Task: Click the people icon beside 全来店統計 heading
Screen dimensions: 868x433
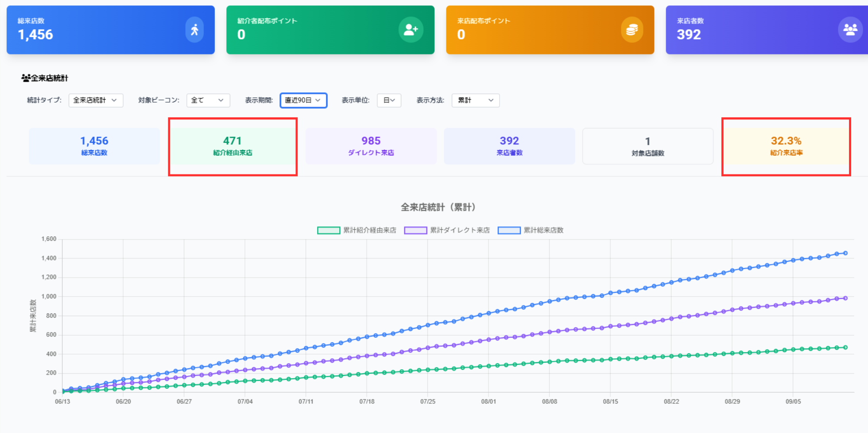Action: point(26,78)
